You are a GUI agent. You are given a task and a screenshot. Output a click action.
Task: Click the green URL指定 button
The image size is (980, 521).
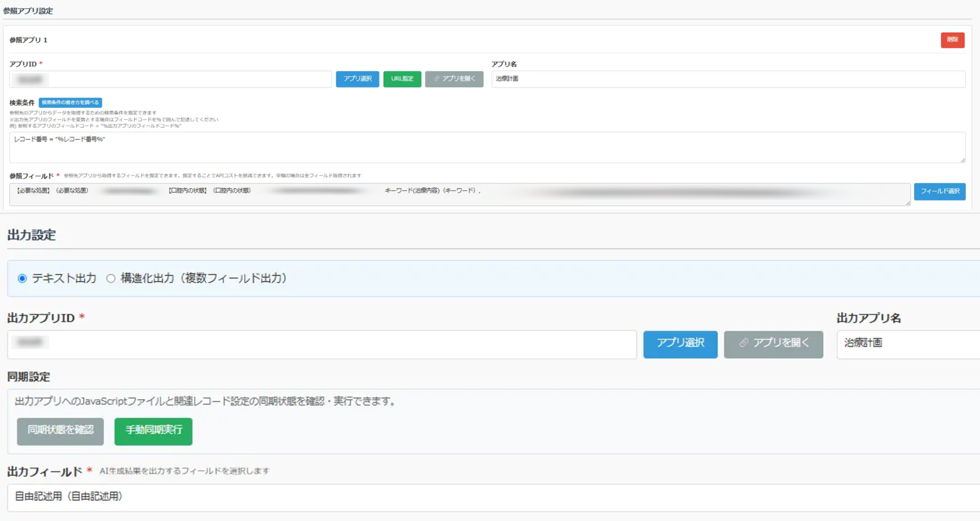pyautogui.click(x=402, y=79)
